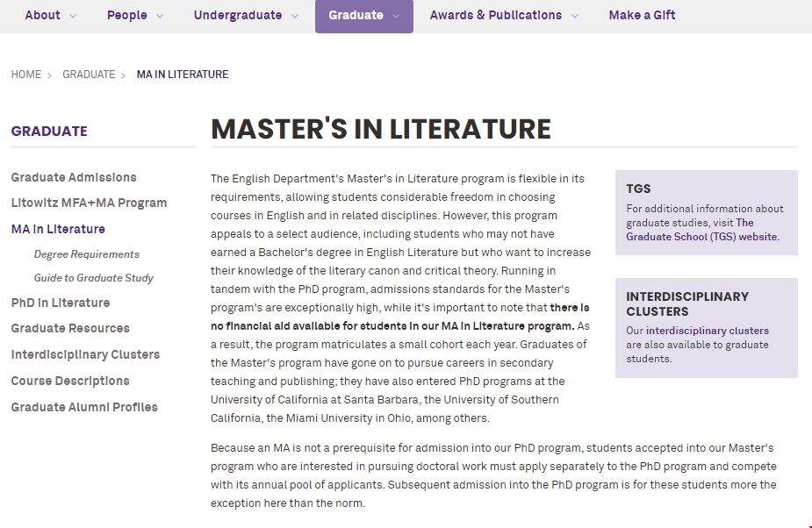Visit the Litowitz MFA+MA Program page
812x528 pixels.
pyautogui.click(x=88, y=203)
